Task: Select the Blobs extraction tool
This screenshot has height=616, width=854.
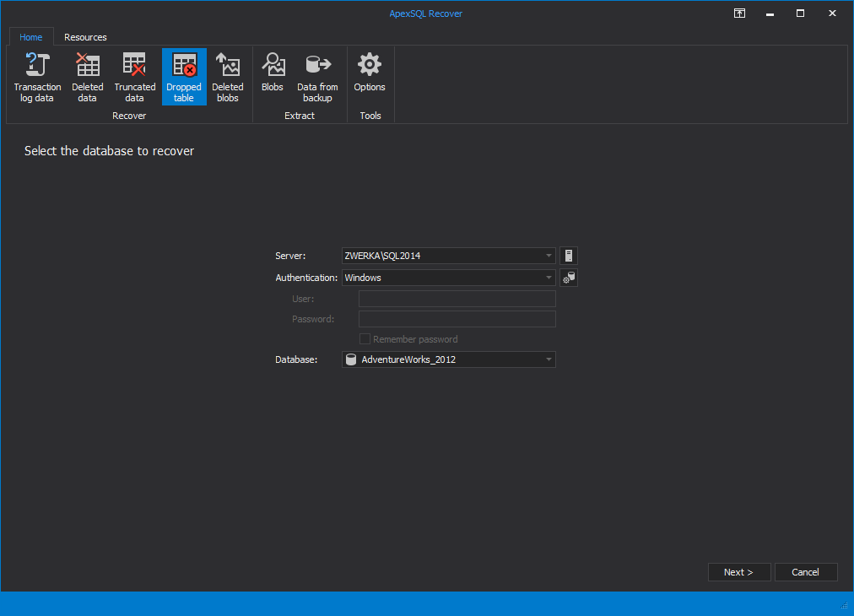Action: [273, 76]
